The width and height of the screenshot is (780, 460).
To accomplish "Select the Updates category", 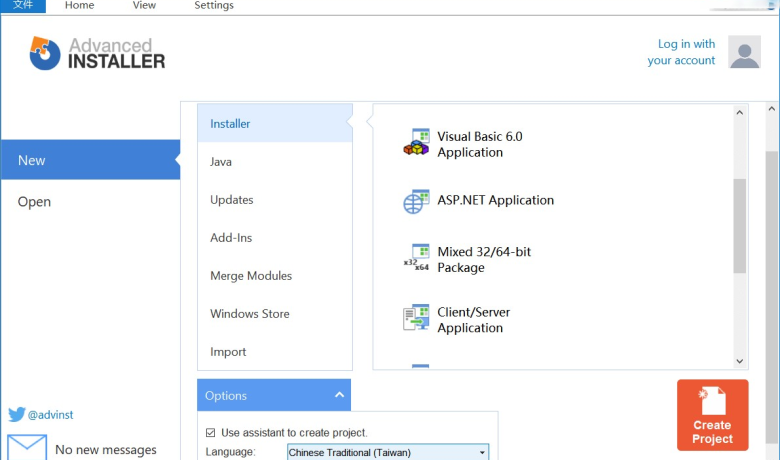I will tap(275, 199).
